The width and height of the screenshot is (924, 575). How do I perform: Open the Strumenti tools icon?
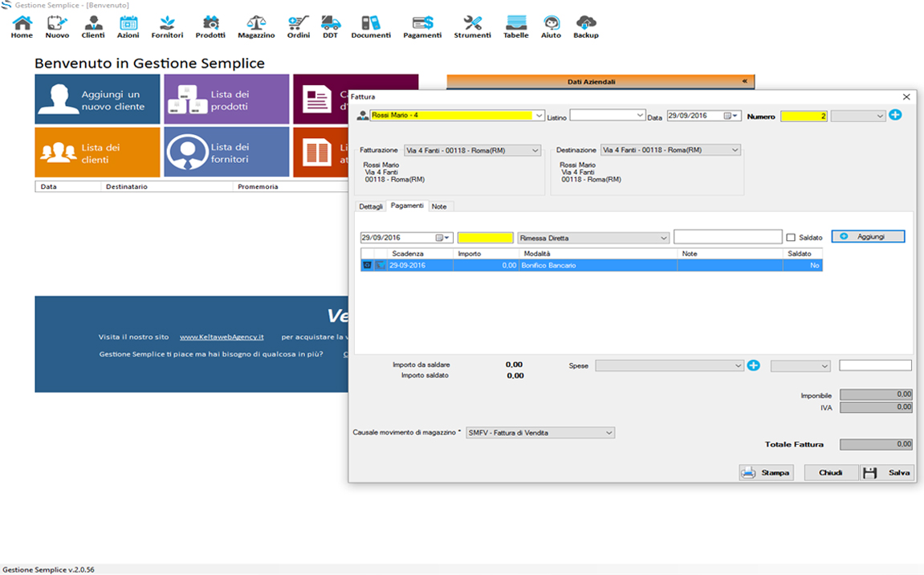[x=472, y=27]
